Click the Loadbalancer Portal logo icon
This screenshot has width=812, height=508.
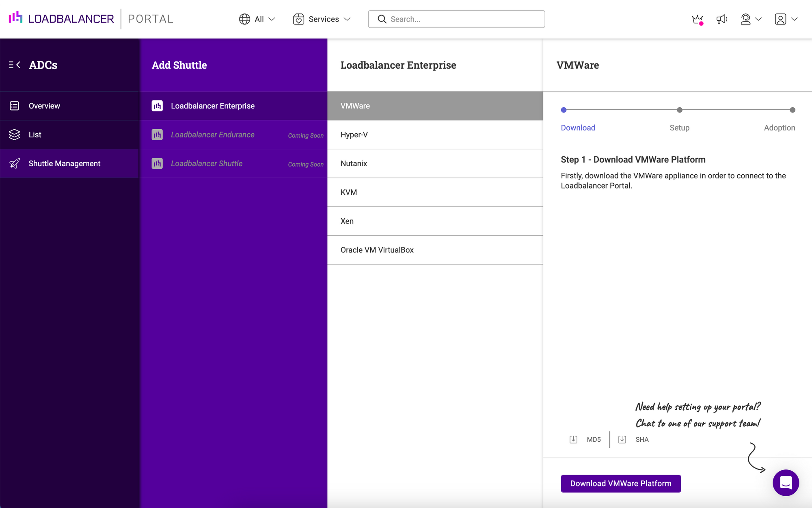pyautogui.click(x=15, y=19)
